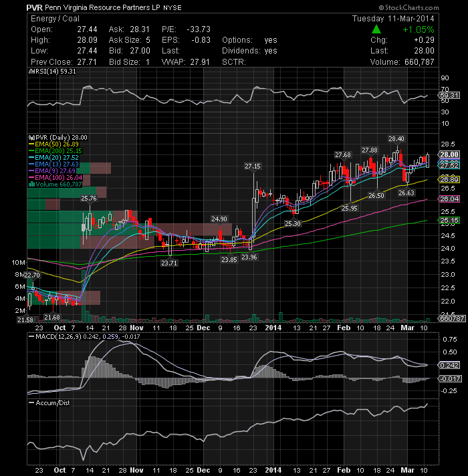This screenshot has width=468, height=476.
Task: Click the Ask Size value 5
Action: tap(148, 40)
